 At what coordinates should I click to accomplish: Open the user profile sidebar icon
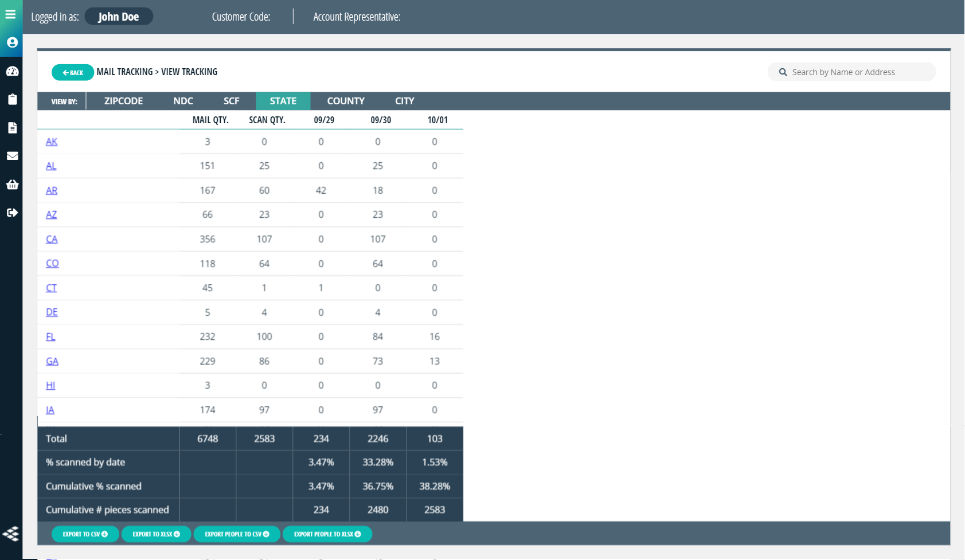tap(12, 42)
